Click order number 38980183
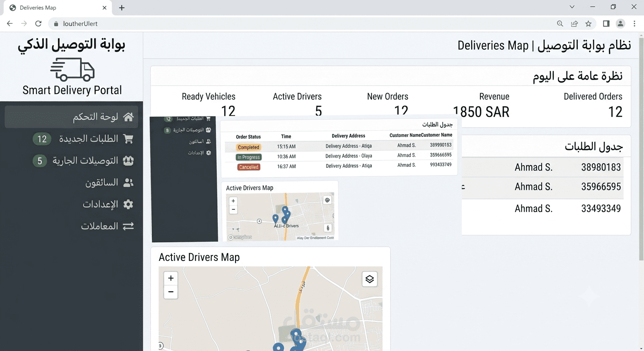The height and width of the screenshot is (351, 644). [x=601, y=167]
